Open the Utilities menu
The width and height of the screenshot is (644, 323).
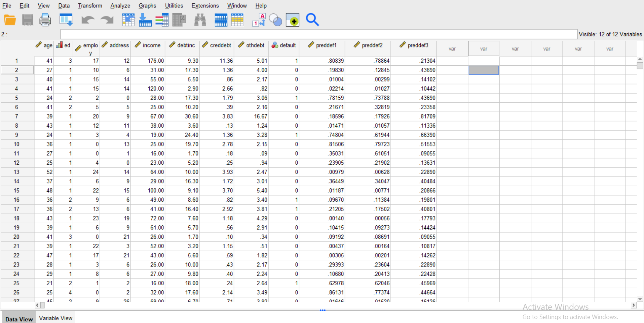[174, 6]
